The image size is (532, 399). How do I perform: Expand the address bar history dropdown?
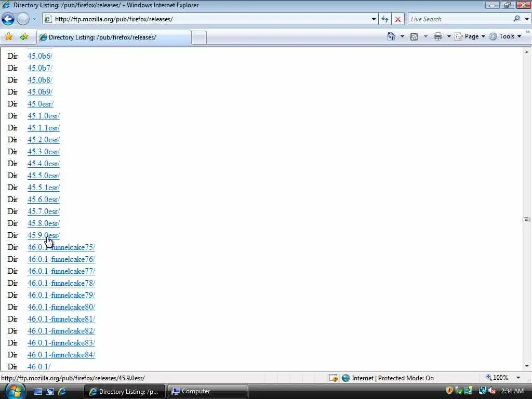coord(374,19)
